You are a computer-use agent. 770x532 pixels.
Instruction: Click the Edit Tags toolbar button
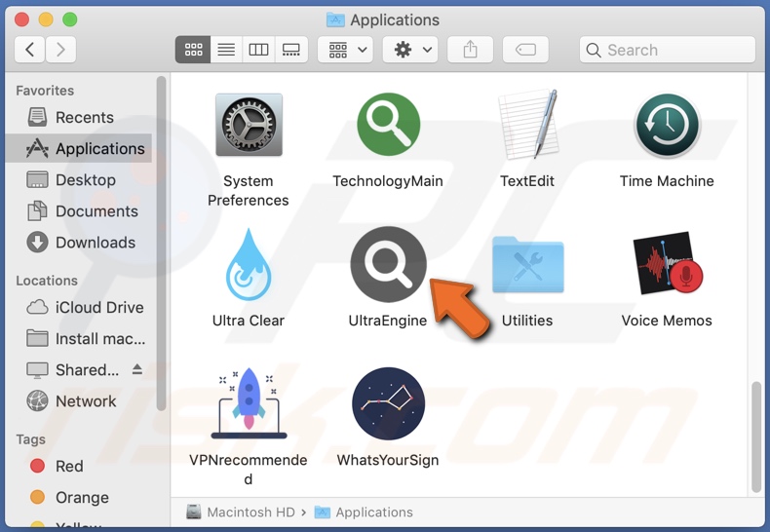coord(525,50)
